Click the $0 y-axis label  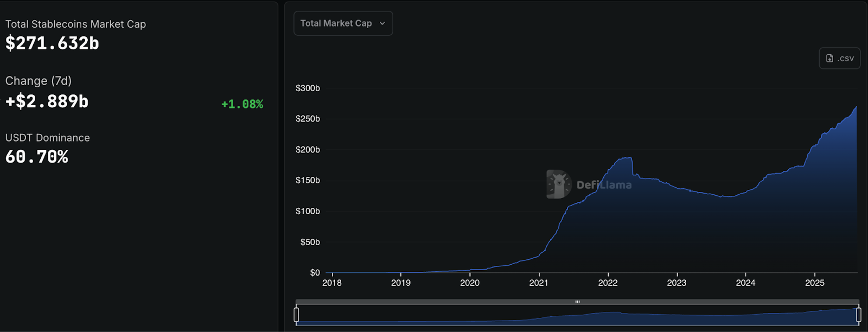[315, 272]
